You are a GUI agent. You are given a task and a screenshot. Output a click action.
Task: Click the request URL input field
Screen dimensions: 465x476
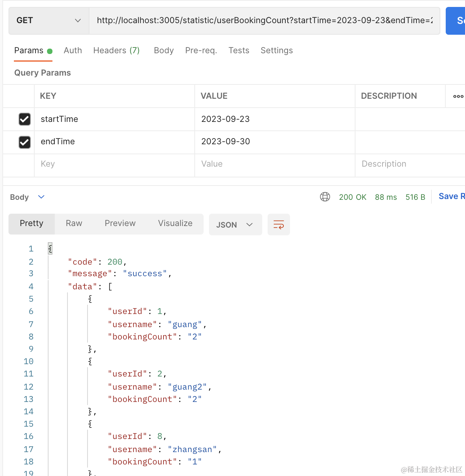click(264, 20)
